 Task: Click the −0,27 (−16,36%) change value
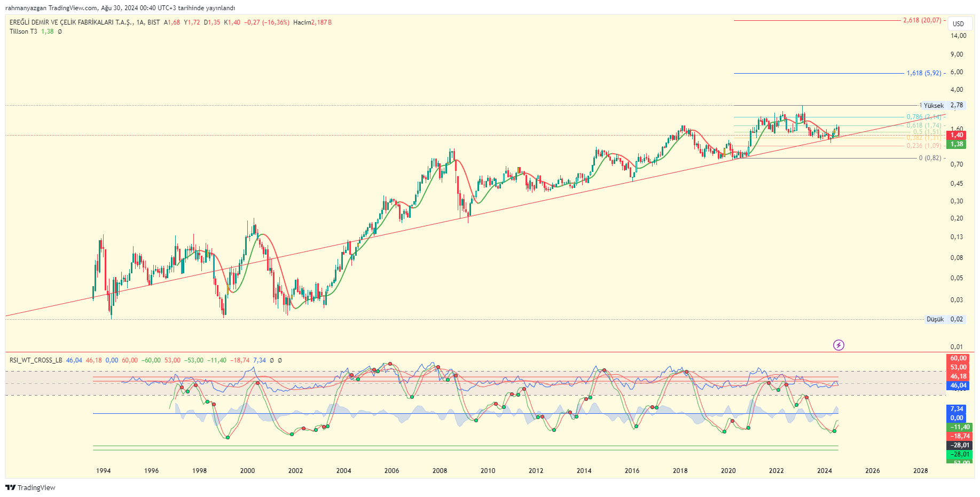tap(266, 22)
